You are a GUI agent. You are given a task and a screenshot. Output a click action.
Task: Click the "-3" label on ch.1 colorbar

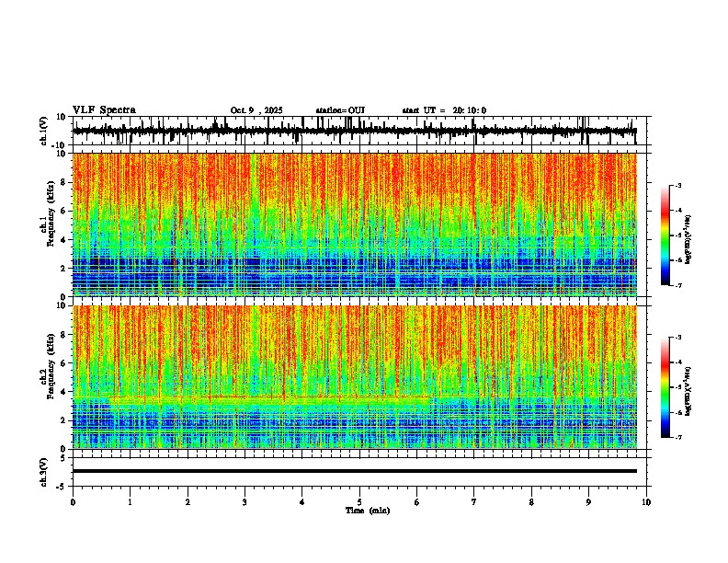pos(678,185)
